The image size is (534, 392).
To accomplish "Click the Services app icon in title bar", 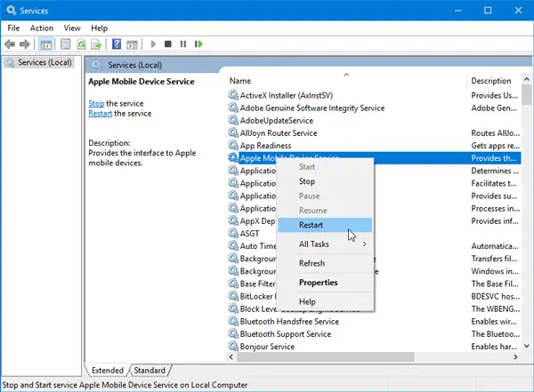I will click(11, 10).
